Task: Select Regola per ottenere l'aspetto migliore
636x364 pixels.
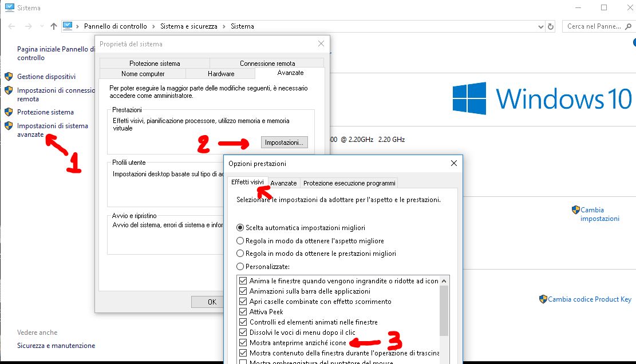Action: point(240,241)
